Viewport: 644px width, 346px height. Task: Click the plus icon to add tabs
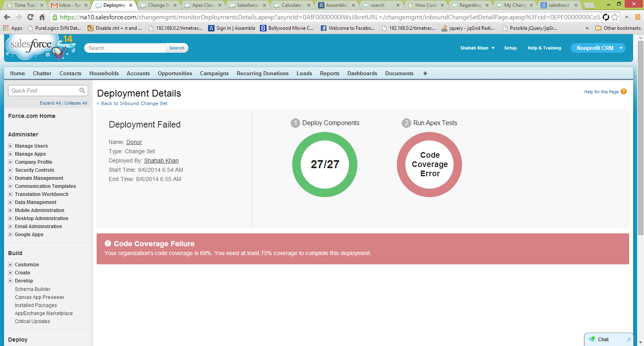pyautogui.click(x=425, y=73)
